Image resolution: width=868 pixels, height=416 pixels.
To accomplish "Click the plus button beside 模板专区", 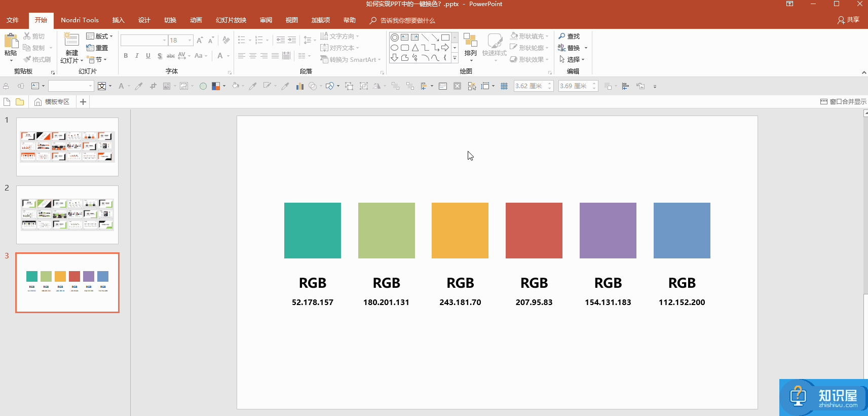I will (x=83, y=102).
